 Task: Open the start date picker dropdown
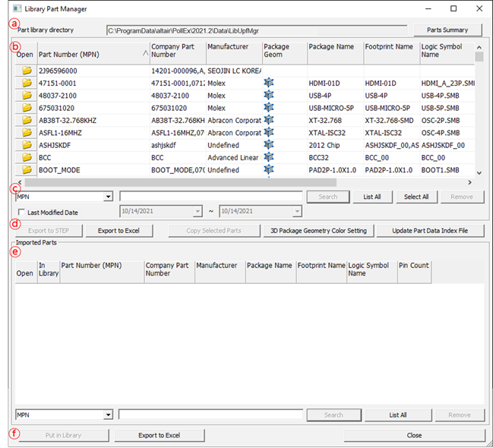coord(198,212)
